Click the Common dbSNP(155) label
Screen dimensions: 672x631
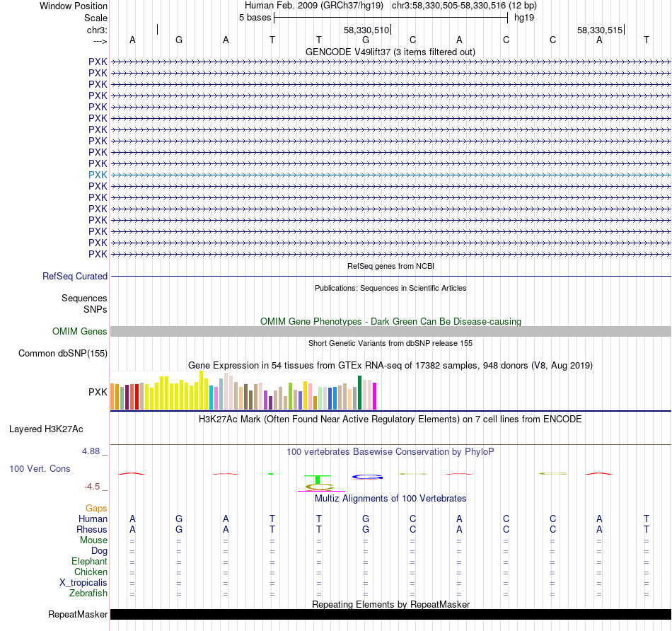[x=62, y=353]
